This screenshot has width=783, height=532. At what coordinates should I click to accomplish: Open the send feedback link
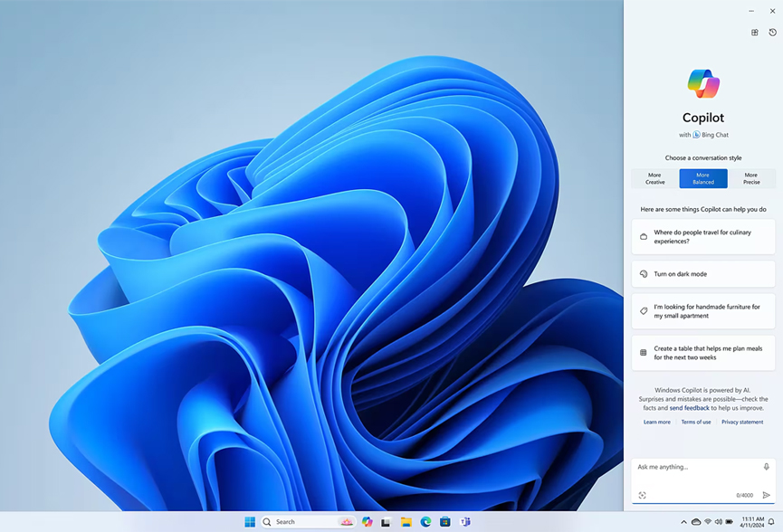coord(689,408)
